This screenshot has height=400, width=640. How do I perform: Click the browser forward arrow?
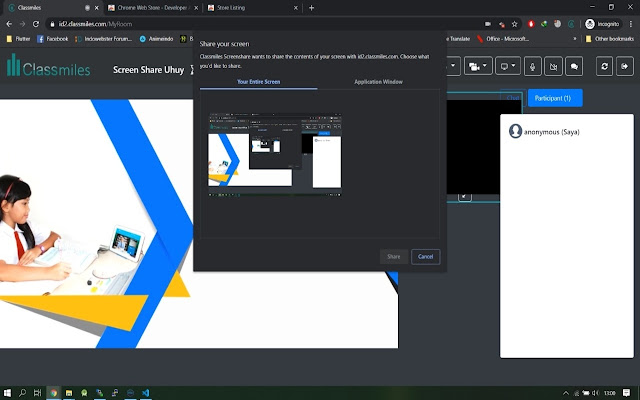pos(22,24)
